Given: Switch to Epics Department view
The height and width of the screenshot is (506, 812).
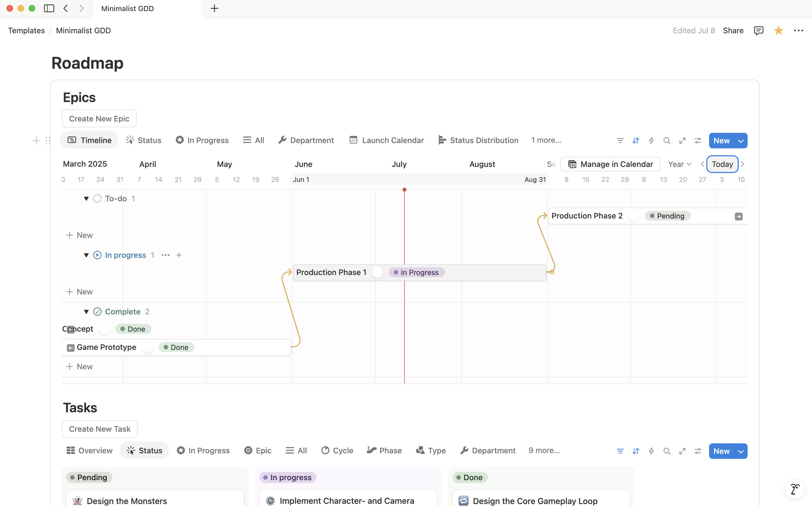Looking at the screenshot, I should pyautogui.click(x=306, y=140).
